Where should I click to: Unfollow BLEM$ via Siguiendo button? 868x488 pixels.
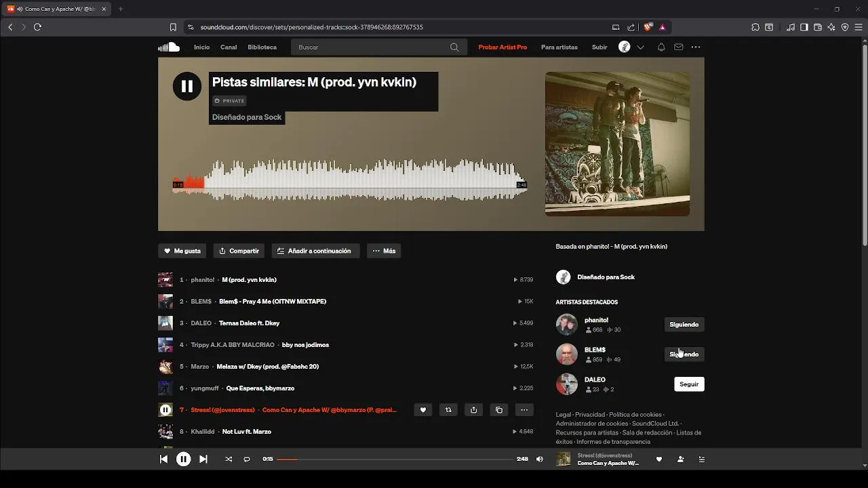[x=684, y=354]
